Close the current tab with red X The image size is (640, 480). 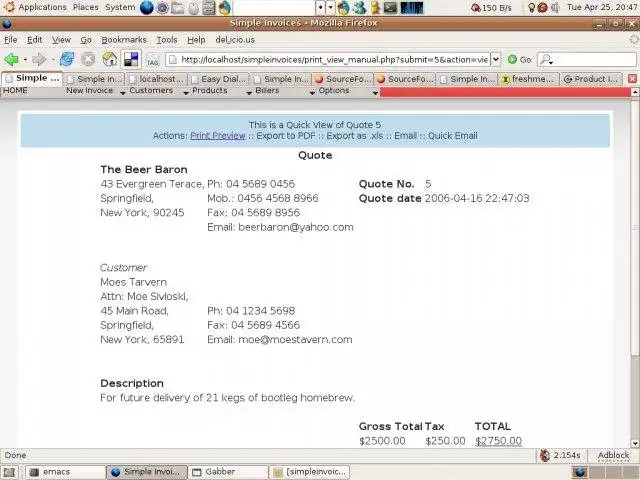(x=632, y=79)
